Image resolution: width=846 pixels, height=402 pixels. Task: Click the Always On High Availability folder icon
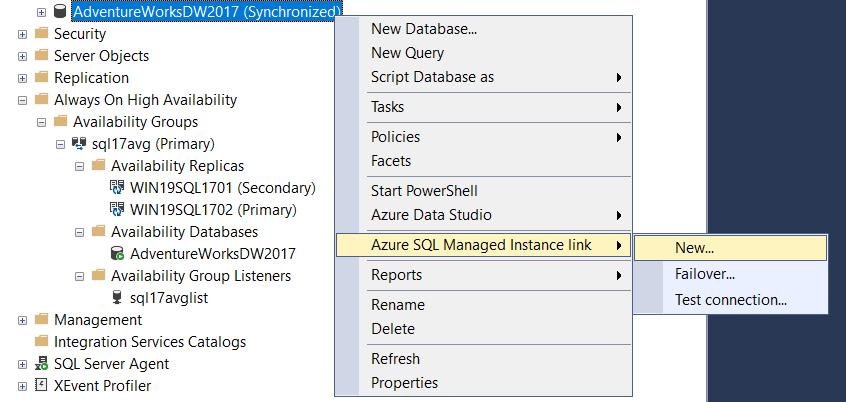coord(41,100)
